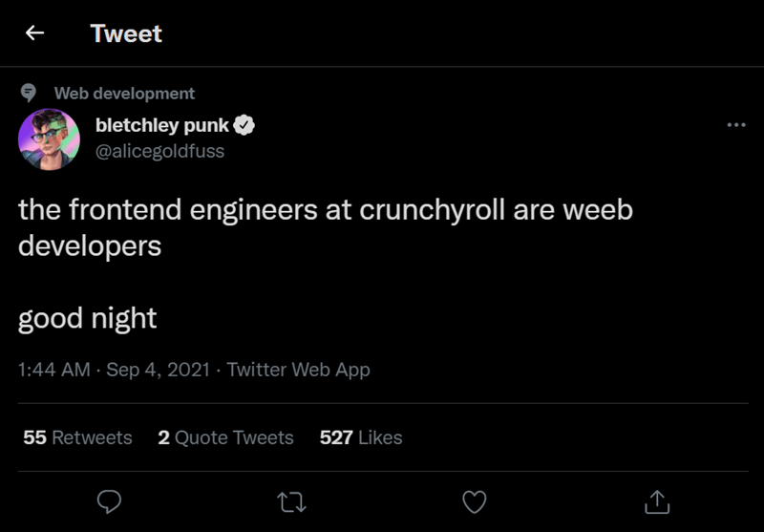Show the 2 Quote Tweets
Viewport: 764px width, 532px height.
225,437
